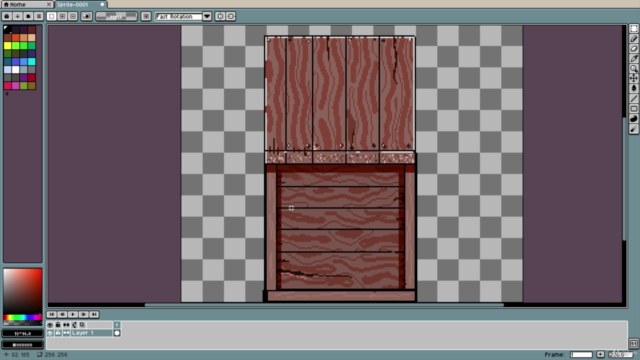Pick a hue on the rainbow hue bar
The image size is (640, 360).
(x=23, y=318)
